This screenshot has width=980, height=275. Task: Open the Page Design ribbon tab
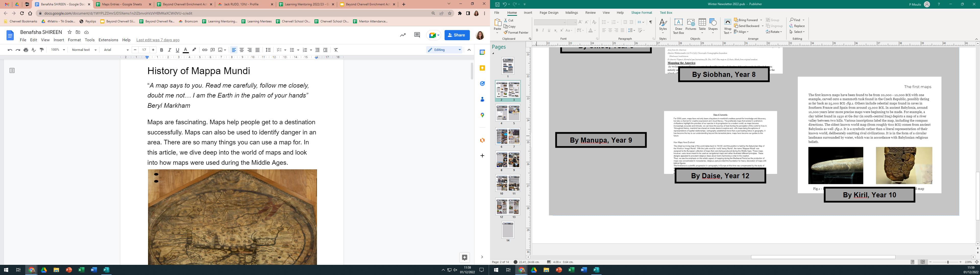pos(549,12)
